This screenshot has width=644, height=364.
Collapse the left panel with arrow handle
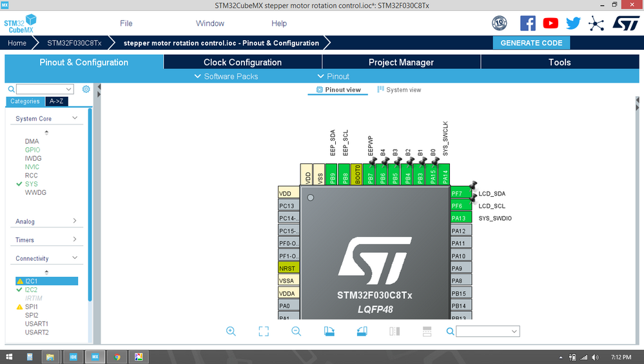pos(99,87)
